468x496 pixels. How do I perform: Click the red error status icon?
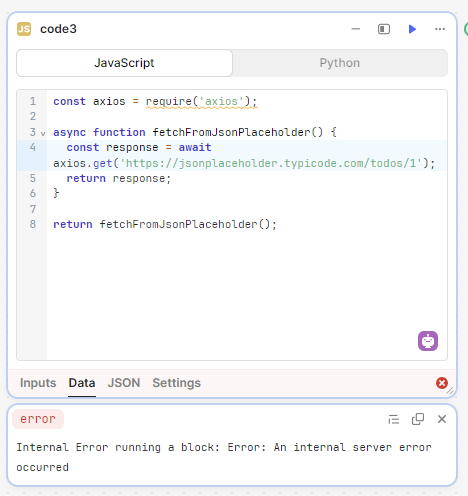click(442, 383)
